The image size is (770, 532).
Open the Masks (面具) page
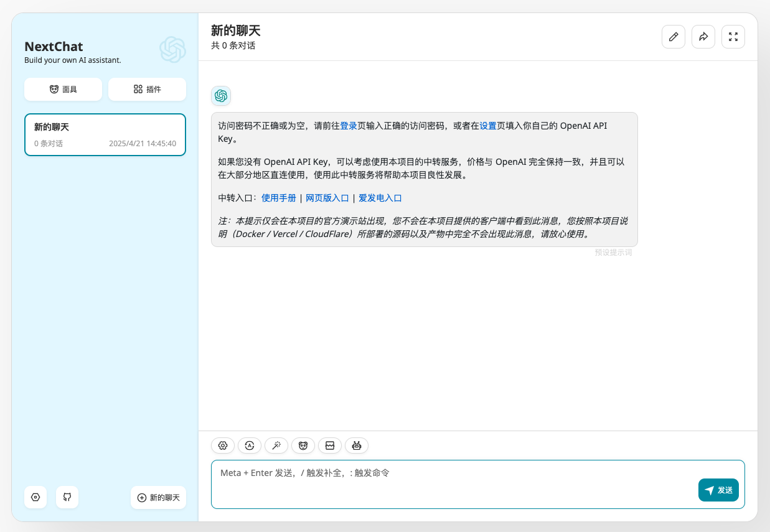pyautogui.click(x=63, y=89)
